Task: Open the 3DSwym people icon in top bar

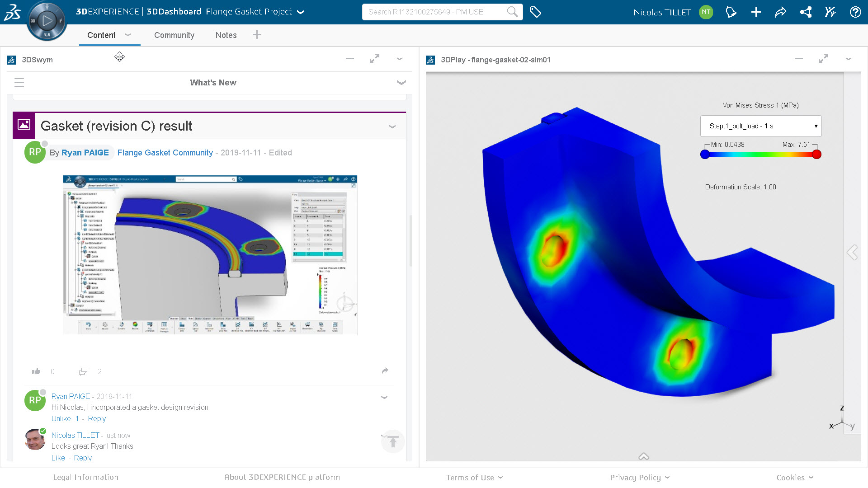Action: point(830,12)
